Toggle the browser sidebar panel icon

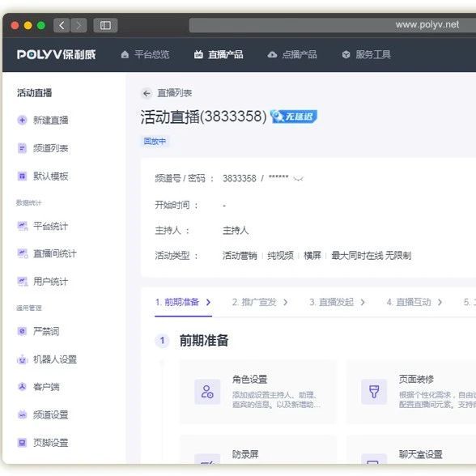tap(105, 25)
